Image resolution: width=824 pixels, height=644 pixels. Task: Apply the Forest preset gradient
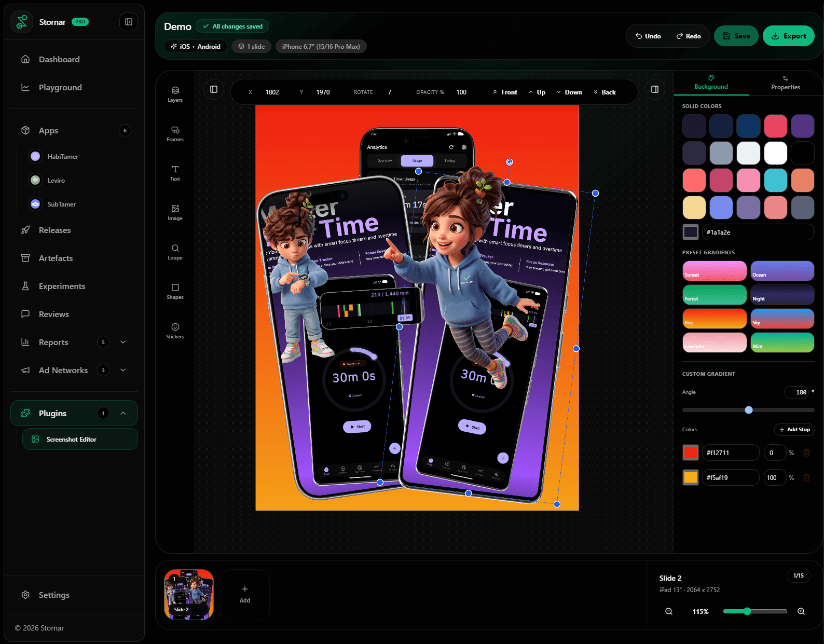[715, 295]
